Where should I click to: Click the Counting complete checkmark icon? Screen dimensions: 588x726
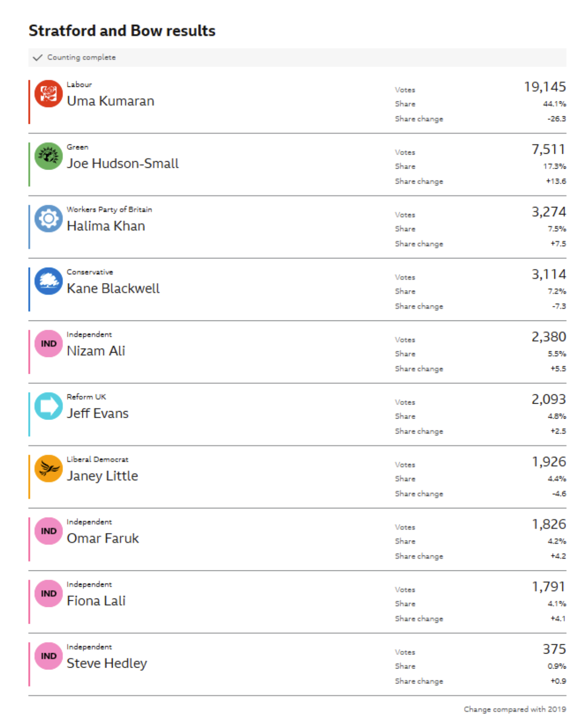point(37,57)
